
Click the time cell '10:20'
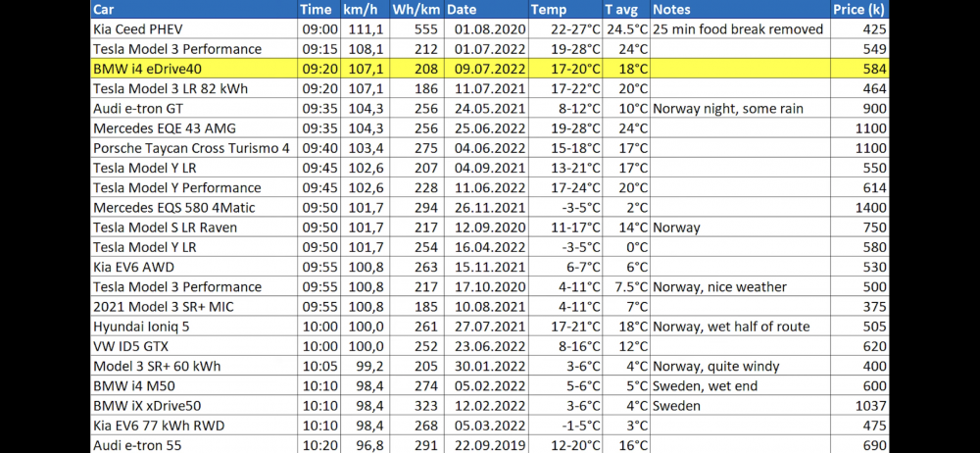(x=320, y=445)
